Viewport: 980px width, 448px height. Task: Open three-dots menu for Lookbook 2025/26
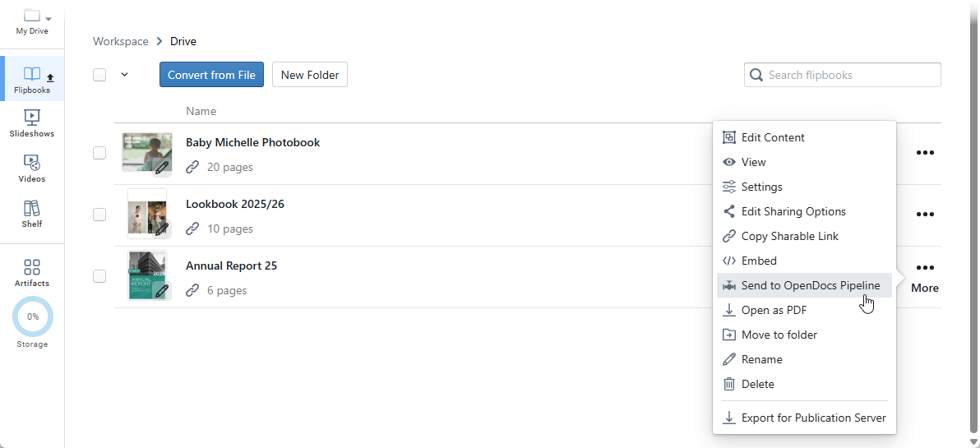925,215
